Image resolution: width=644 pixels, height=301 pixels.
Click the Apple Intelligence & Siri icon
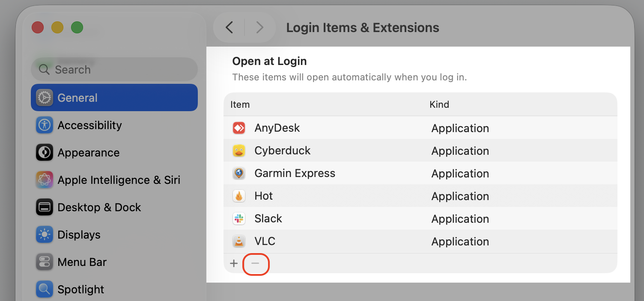tap(45, 180)
